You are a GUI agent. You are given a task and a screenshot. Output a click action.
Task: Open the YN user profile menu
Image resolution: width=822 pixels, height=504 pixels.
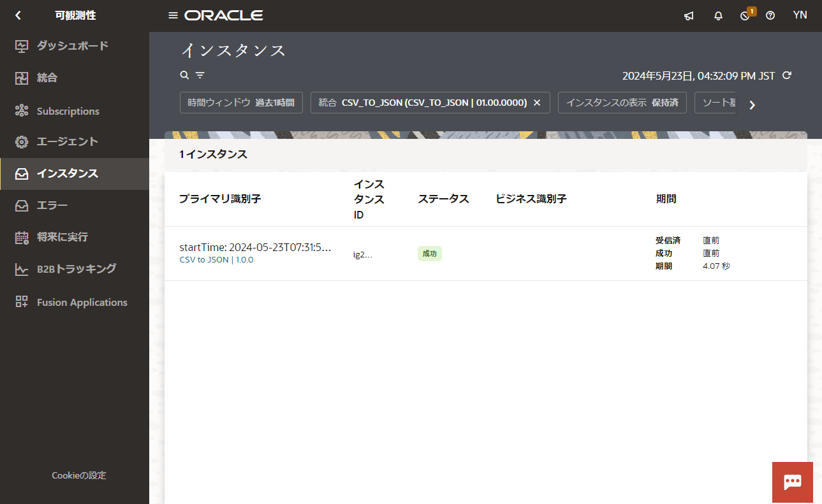tap(800, 15)
